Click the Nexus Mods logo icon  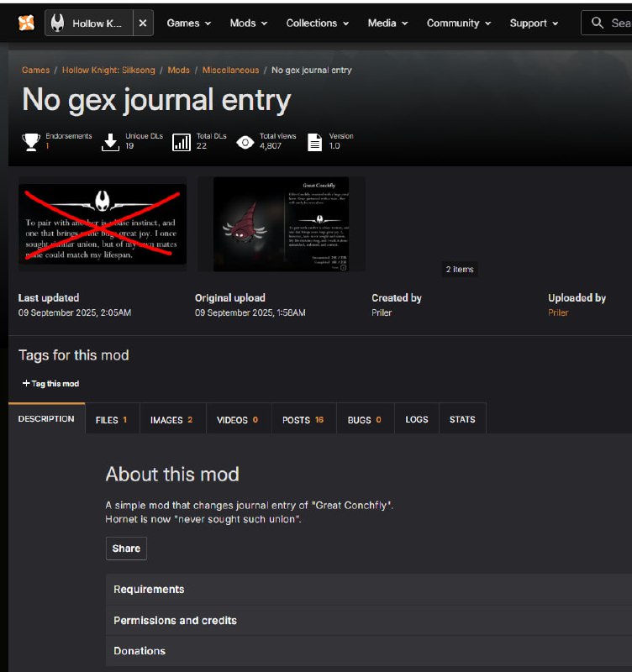coord(27,24)
